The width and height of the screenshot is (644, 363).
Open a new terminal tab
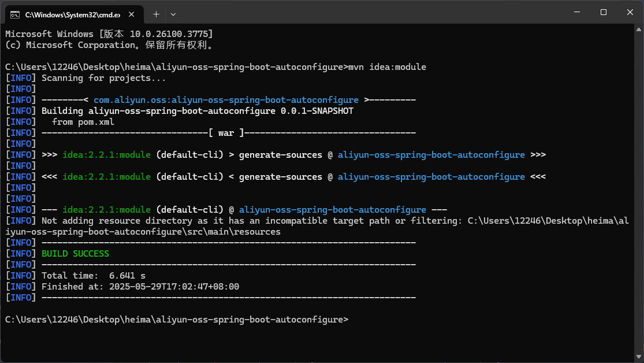tap(156, 13)
